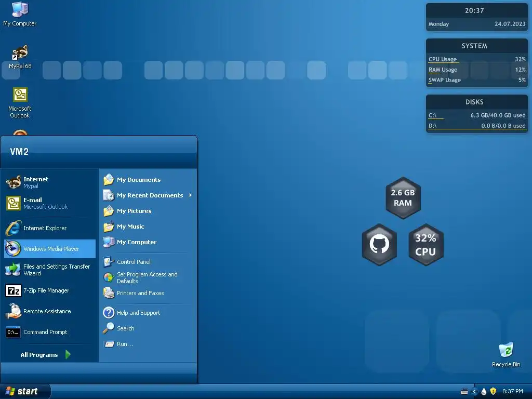The image size is (532, 399).
Task: Launch MyPal 68 desktop shortcut
Action: (20, 57)
